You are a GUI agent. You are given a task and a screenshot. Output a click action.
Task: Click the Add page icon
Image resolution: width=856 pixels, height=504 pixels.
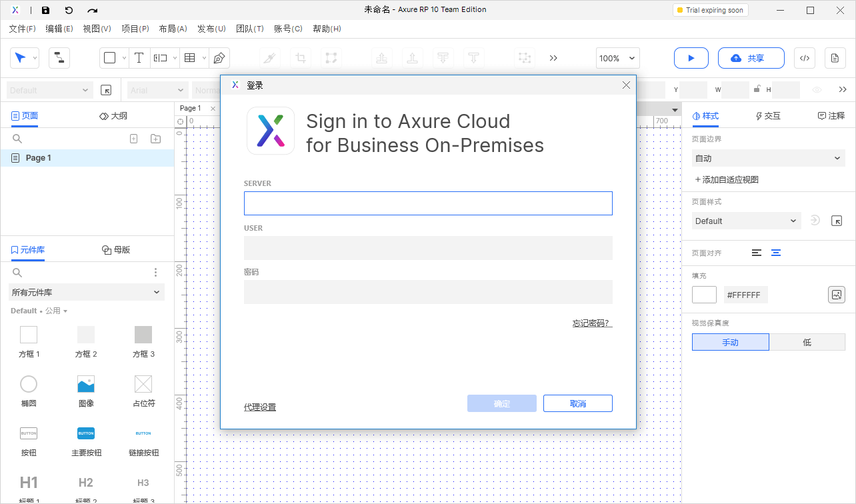(x=133, y=139)
